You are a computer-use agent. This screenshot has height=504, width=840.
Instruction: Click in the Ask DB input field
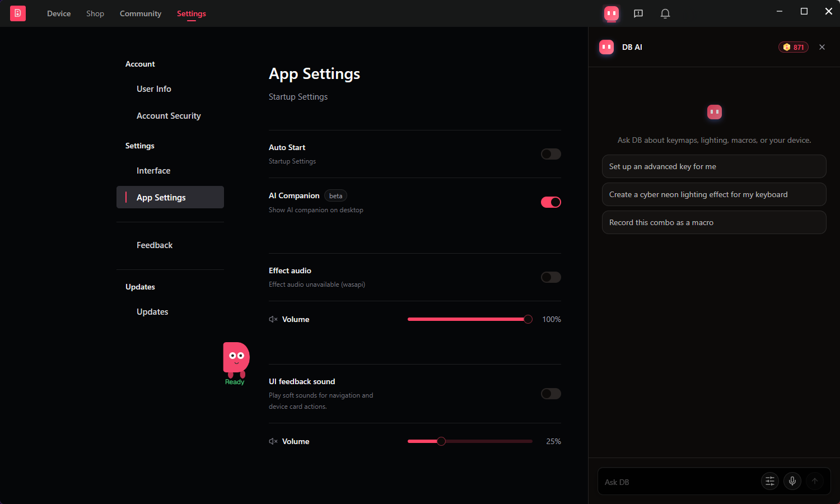pos(679,482)
